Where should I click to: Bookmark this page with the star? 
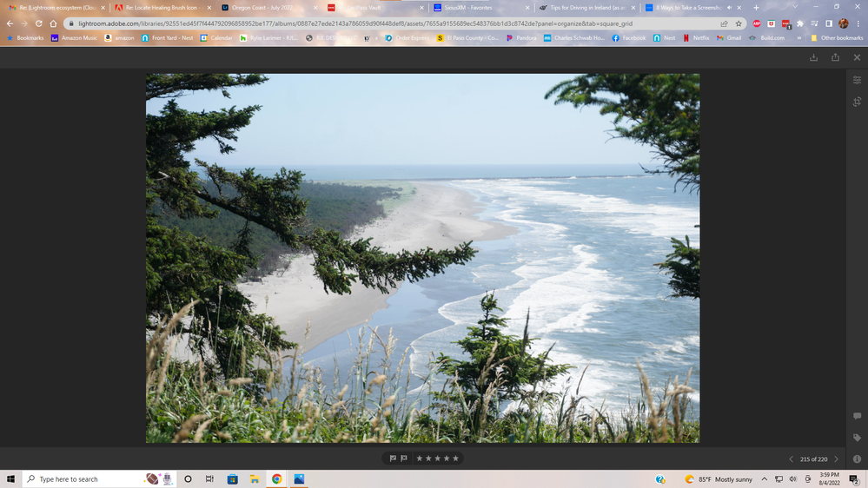(739, 23)
